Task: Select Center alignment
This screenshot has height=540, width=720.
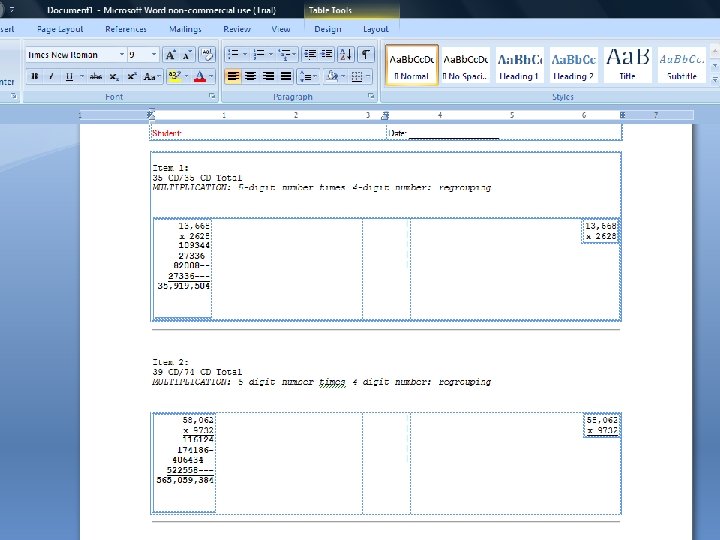Action: click(251, 76)
